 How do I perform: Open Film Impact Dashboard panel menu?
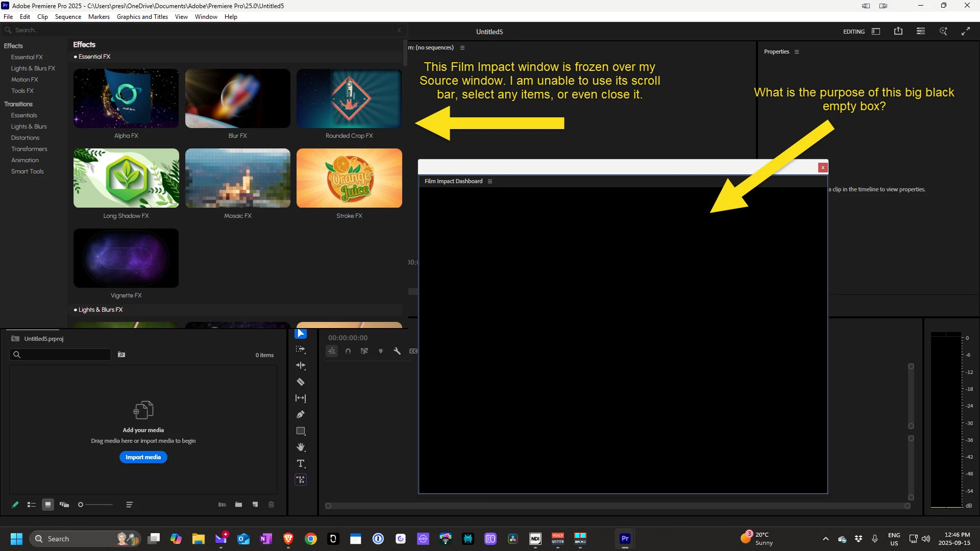[490, 181]
